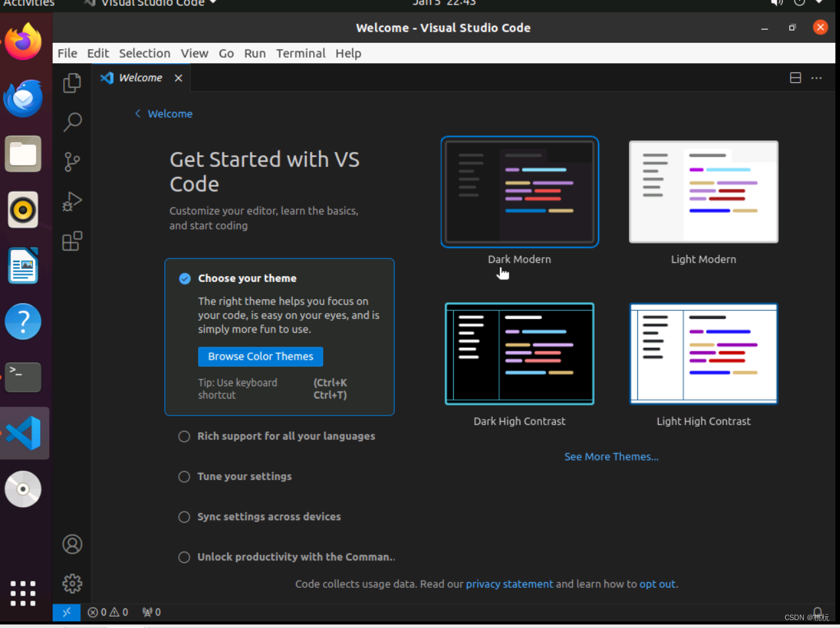Click the Browse Color Themes button
Screen dimensions: 840x628
point(260,356)
